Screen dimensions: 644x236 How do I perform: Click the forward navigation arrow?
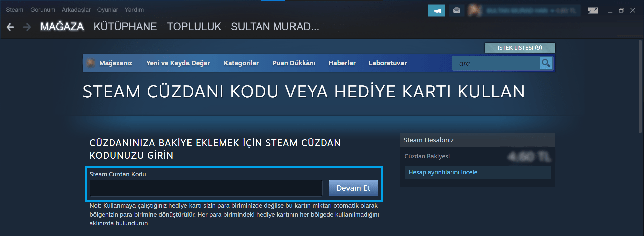pos(27,27)
